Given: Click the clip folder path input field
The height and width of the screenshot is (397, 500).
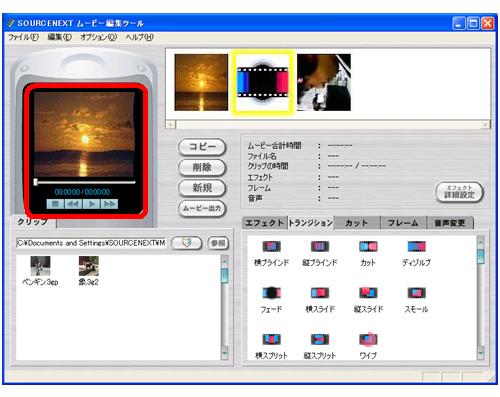Looking at the screenshot, I should point(91,243).
